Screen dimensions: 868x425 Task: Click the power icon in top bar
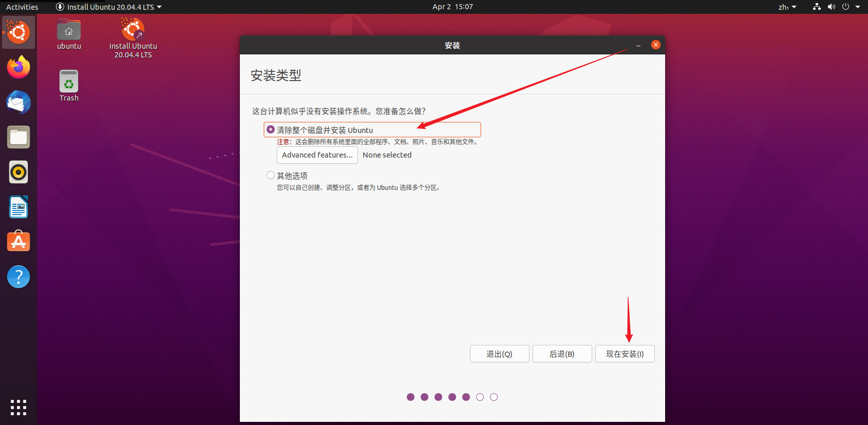(845, 7)
